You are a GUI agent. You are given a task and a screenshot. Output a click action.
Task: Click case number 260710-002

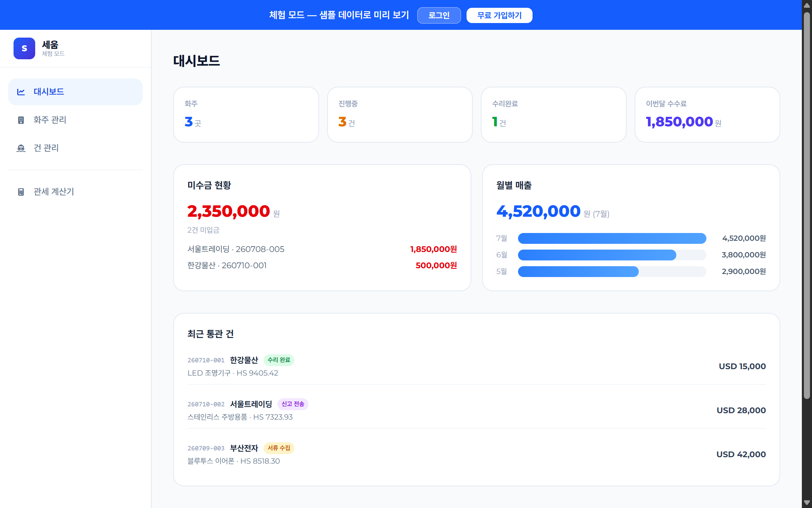point(206,404)
